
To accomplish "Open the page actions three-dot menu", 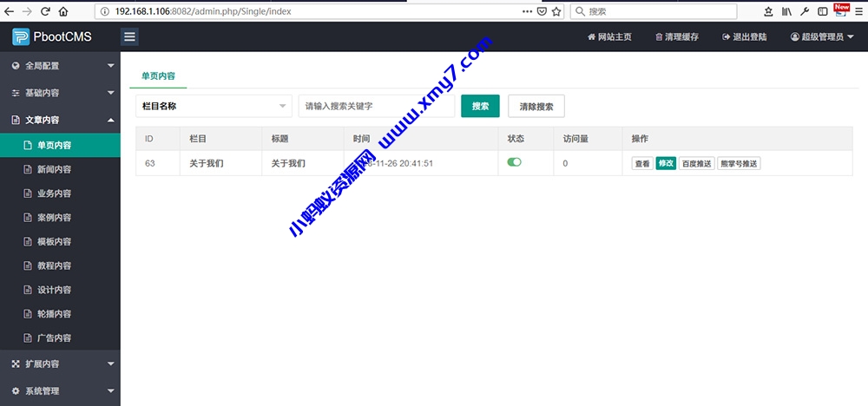I will (527, 11).
